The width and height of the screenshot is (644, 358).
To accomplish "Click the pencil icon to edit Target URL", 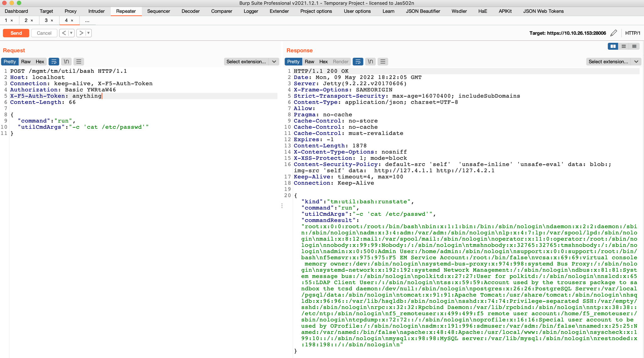I will tap(613, 33).
